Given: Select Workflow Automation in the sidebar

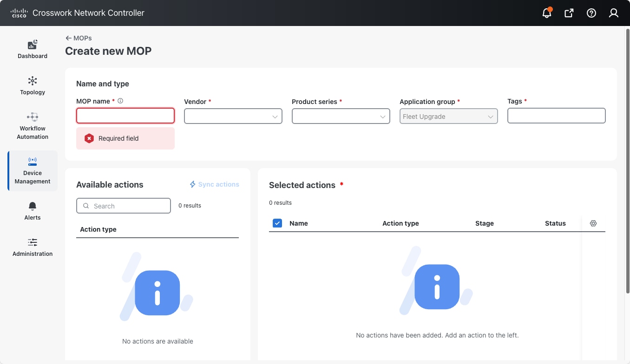Looking at the screenshot, I should coord(33,125).
